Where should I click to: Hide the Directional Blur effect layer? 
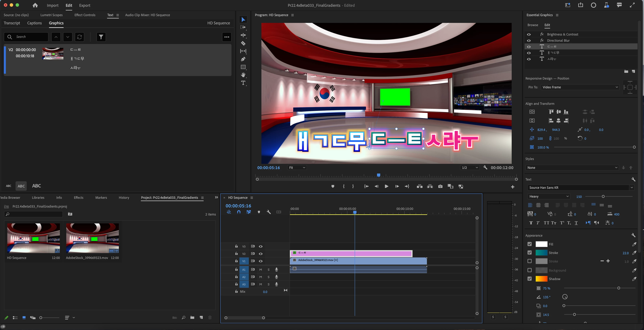pos(529,40)
